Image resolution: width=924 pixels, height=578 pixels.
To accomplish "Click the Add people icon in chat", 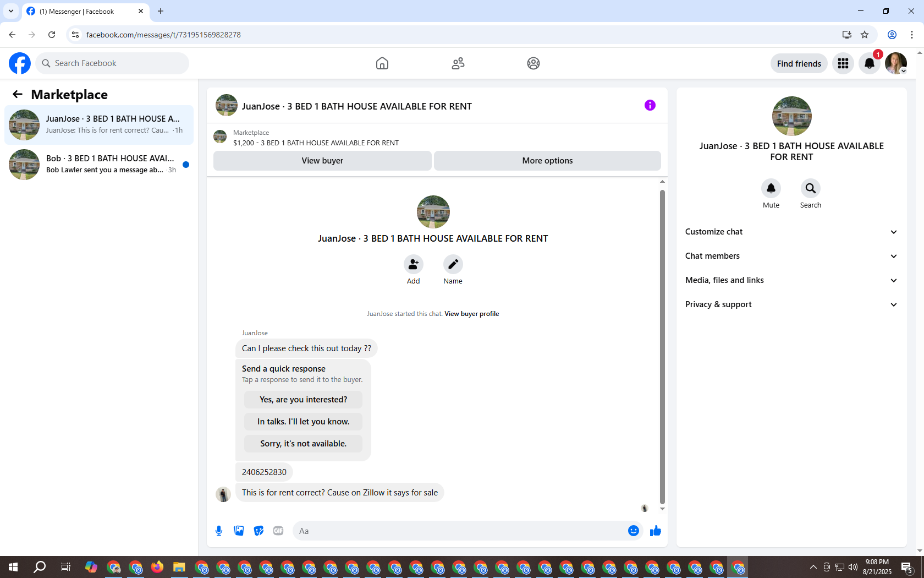I will pyautogui.click(x=414, y=264).
